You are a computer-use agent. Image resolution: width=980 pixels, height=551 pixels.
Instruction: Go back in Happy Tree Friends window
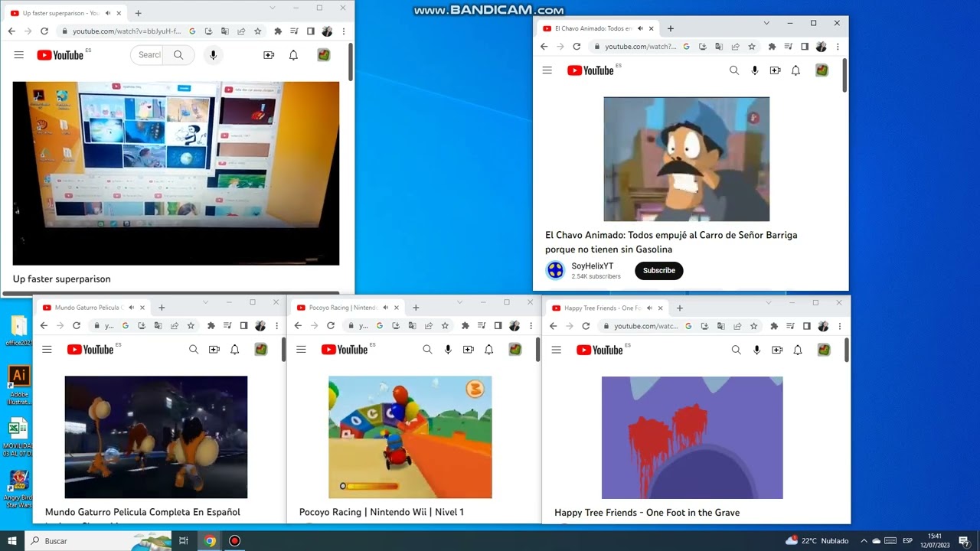coord(554,326)
